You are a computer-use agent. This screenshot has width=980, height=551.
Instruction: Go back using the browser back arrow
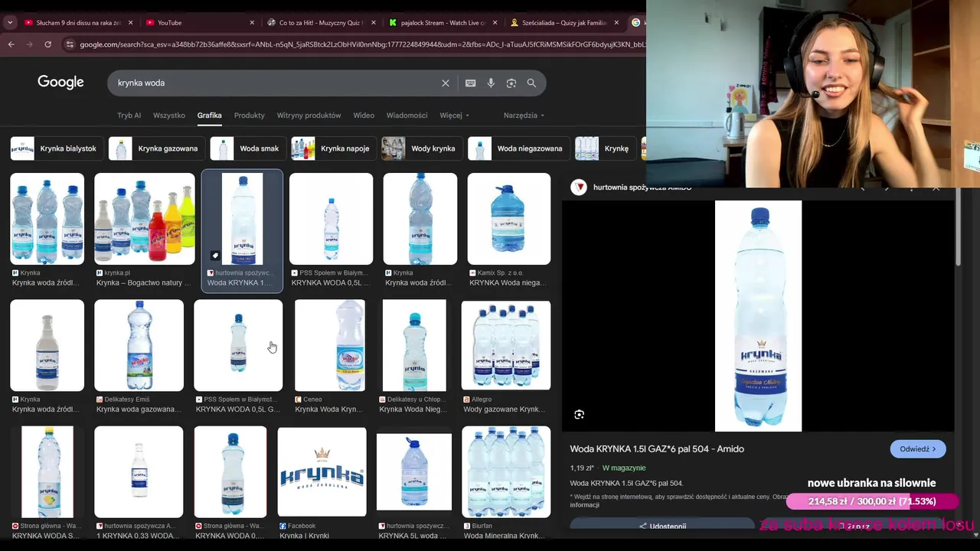[11, 44]
